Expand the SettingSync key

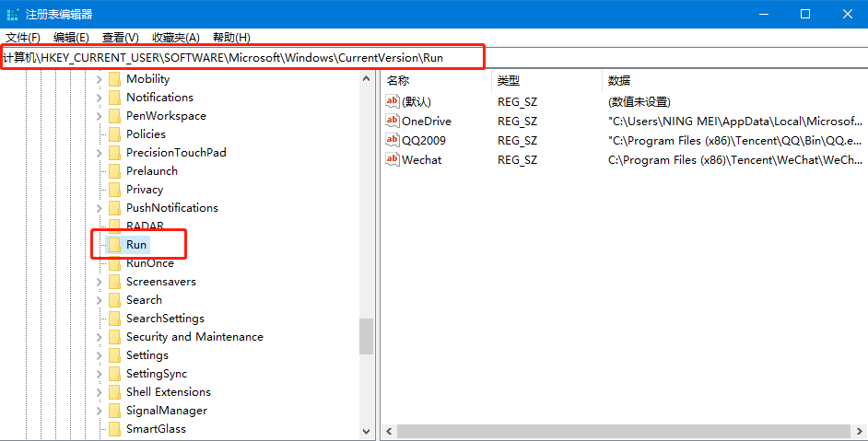tap(100, 374)
